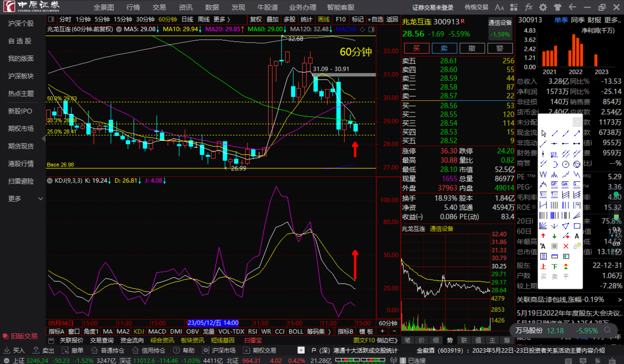
Task: Click the red X delete drawing tool
Action: (565, 246)
